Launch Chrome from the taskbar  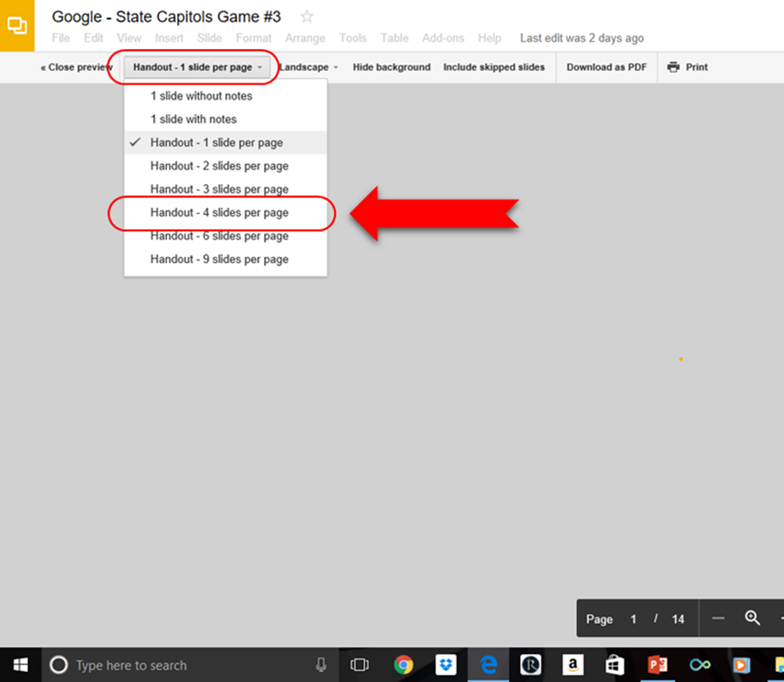point(403,665)
